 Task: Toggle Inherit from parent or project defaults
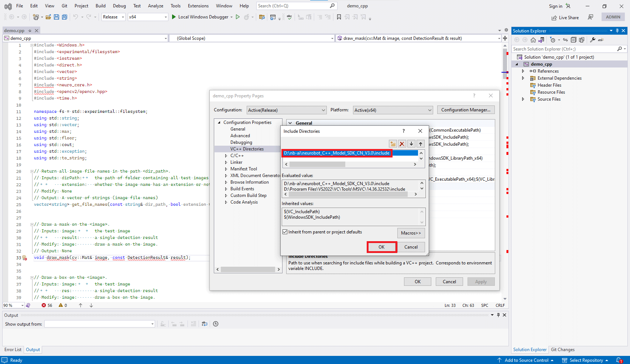[x=285, y=232]
